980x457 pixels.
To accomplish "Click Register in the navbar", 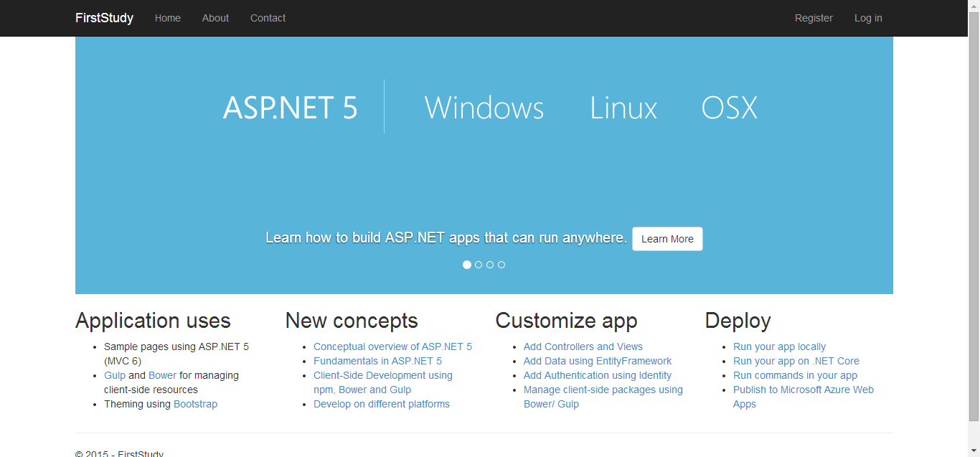I will pyautogui.click(x=814, y=18).
